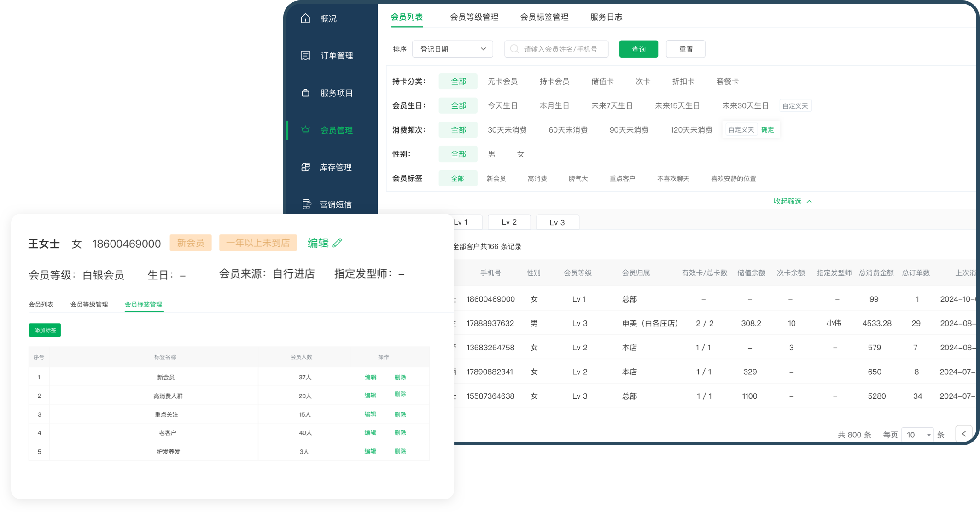Image resolution: width=980 pixels, height=512 pixels.
Task: Click the 一年以上未到店 tag badge
Action: click(x=258, y=243)
